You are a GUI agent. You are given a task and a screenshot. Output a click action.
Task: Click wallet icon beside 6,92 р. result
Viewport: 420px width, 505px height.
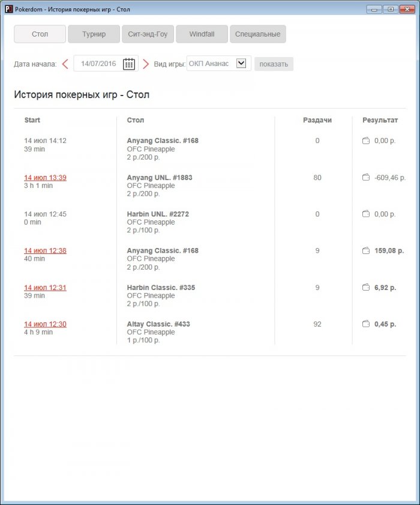click(x=366, y=287)
